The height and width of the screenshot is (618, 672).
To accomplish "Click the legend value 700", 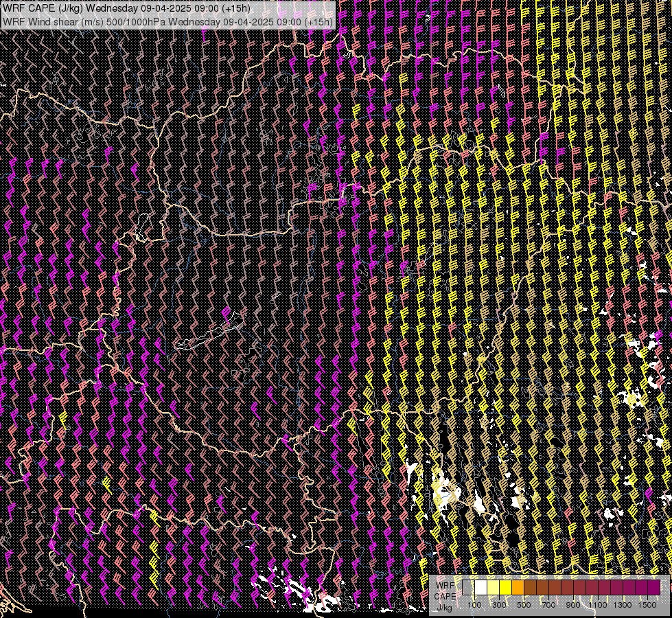I will 548,605.
